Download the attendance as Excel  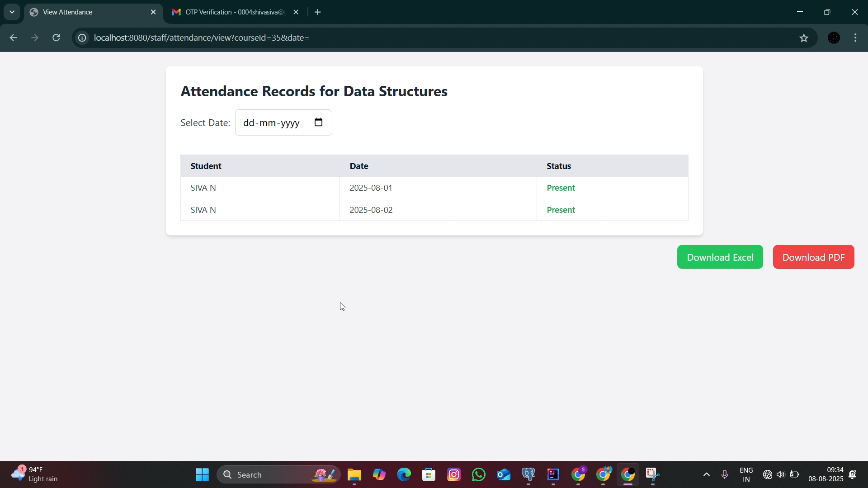coord(720,257)
